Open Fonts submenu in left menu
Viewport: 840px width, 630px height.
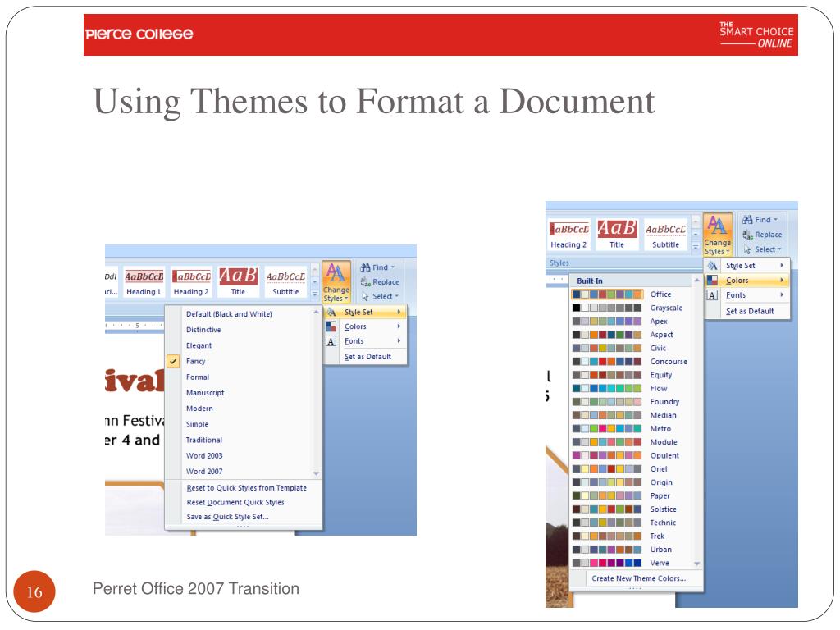pos(365,341)
